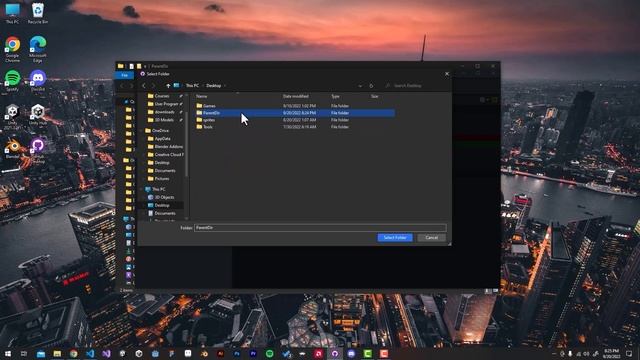Go up one folder level
This screenshot has height=360, width=640.
[168, 86]
